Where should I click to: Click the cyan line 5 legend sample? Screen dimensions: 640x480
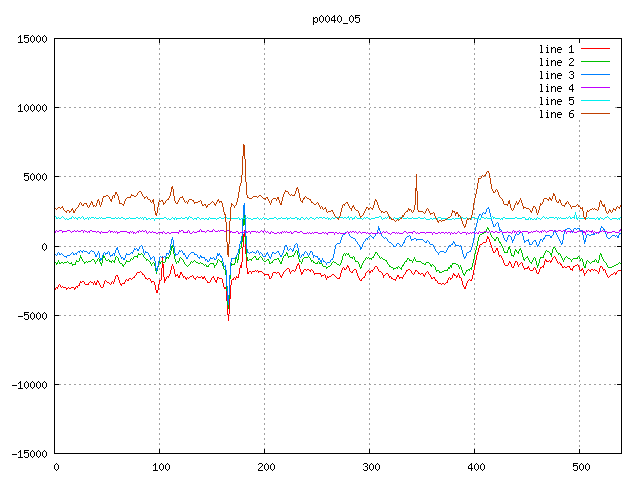[x=595, y=101]
